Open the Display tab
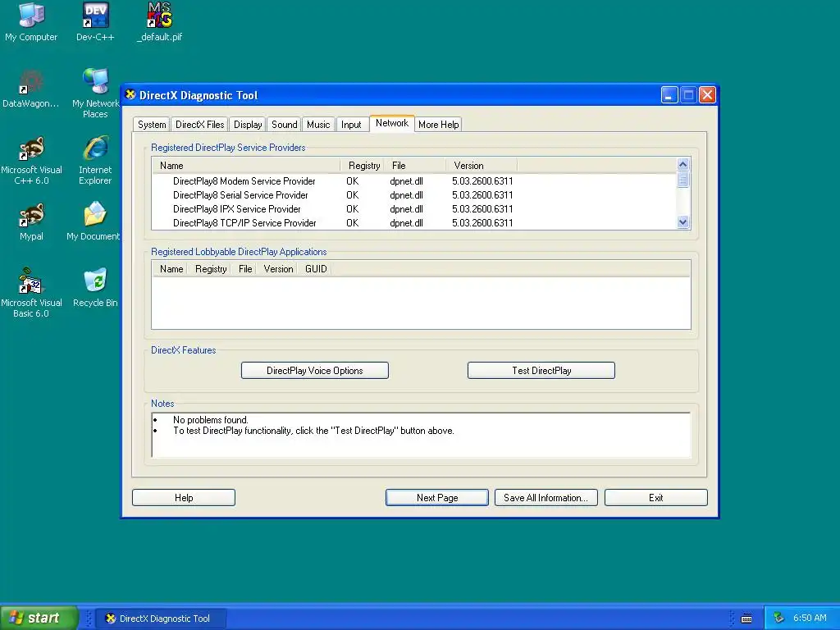This screenshot has height=630, width=840. point(248,125)
